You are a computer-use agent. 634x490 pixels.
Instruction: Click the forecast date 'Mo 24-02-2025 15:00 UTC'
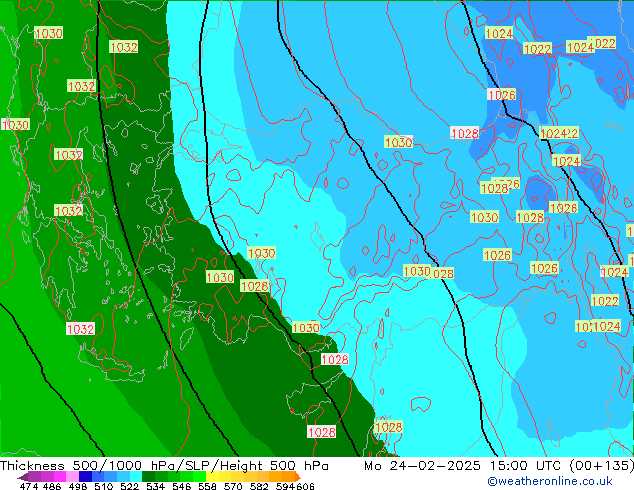[462, 465]
